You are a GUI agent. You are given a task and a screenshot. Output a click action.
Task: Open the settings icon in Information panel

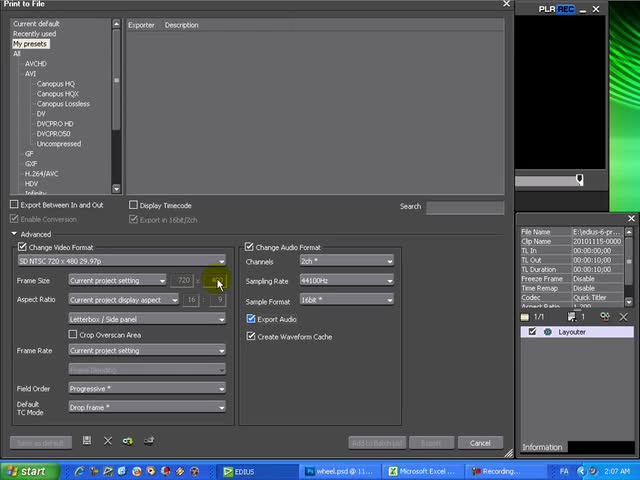click(x=604, y=317)
